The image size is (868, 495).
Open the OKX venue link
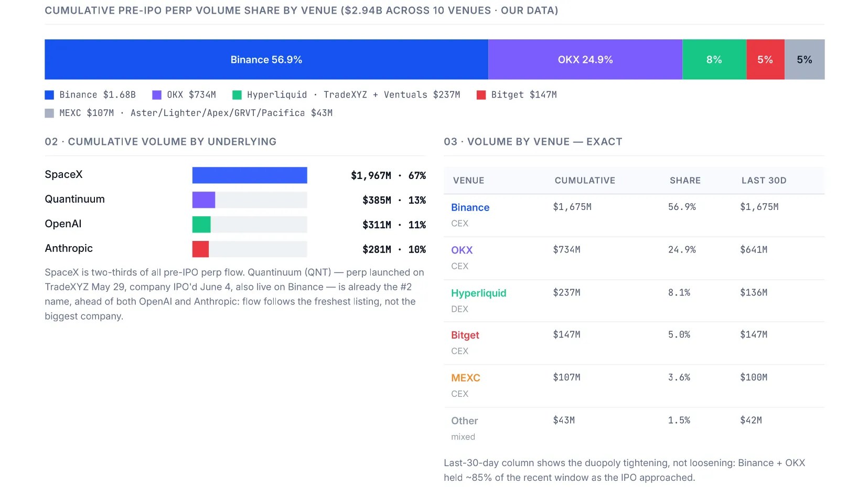[x=462, y=250]
